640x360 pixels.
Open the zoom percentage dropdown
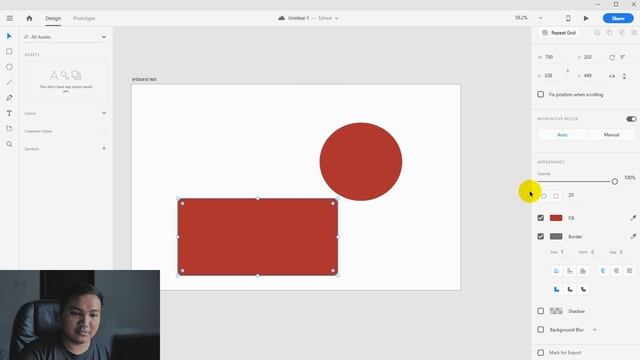coord(540,18)
